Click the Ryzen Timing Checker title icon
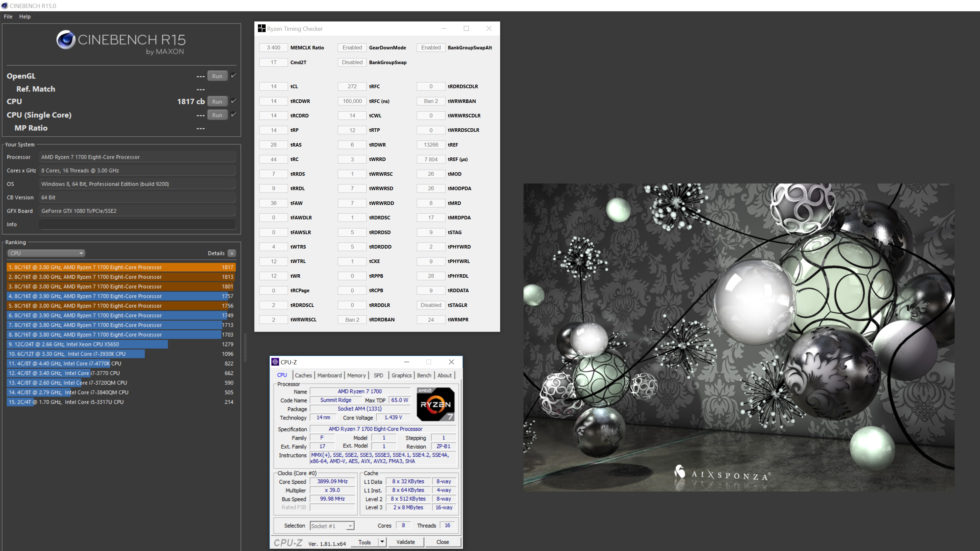The image size is (980, 551). point(261,29)
